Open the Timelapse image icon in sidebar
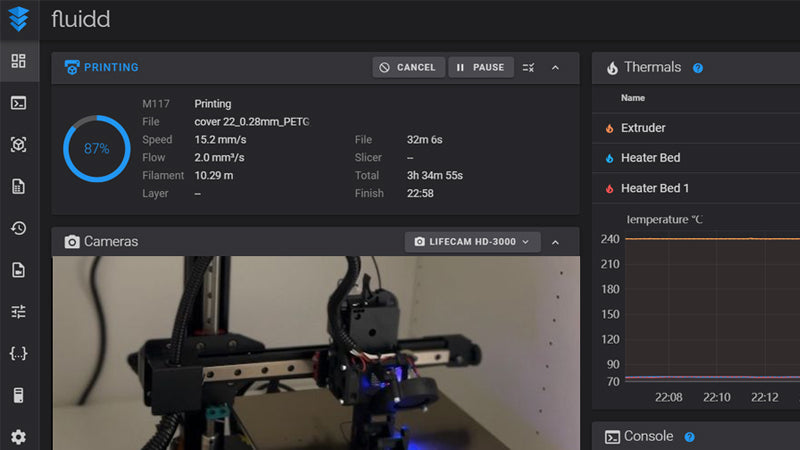 tap(18, 270)
